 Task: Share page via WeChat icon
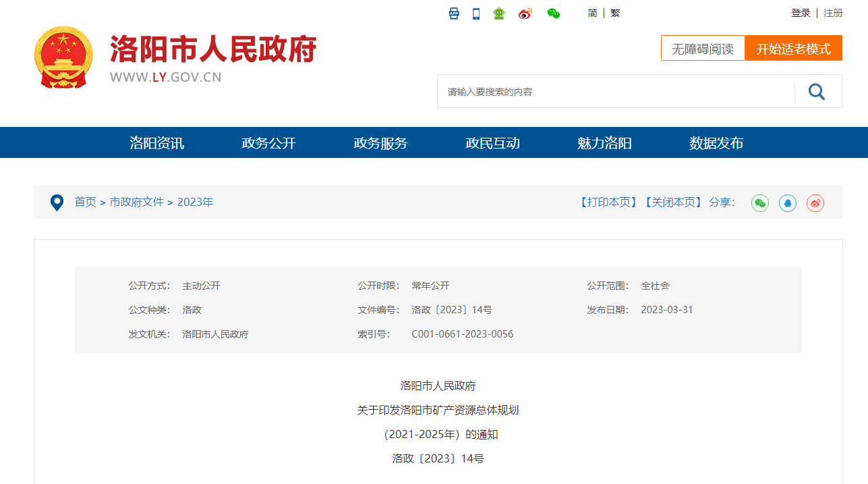(760, 203)
